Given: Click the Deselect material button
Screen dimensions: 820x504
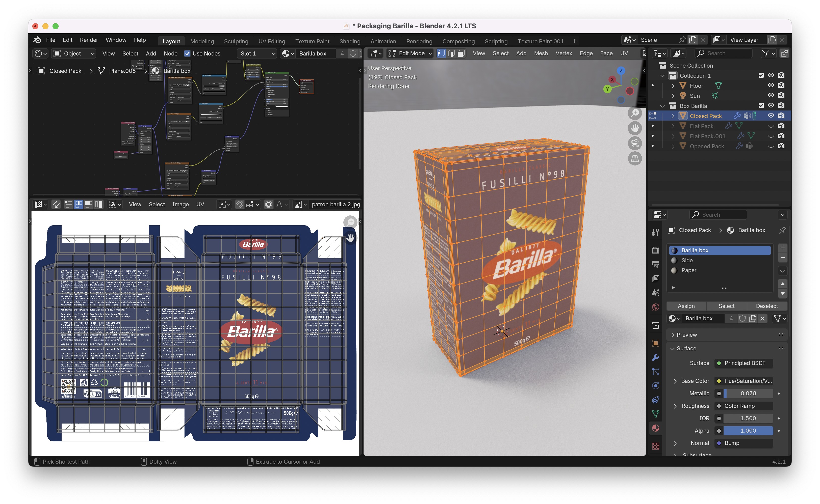Looking at the screenshot, I should 767,306.
